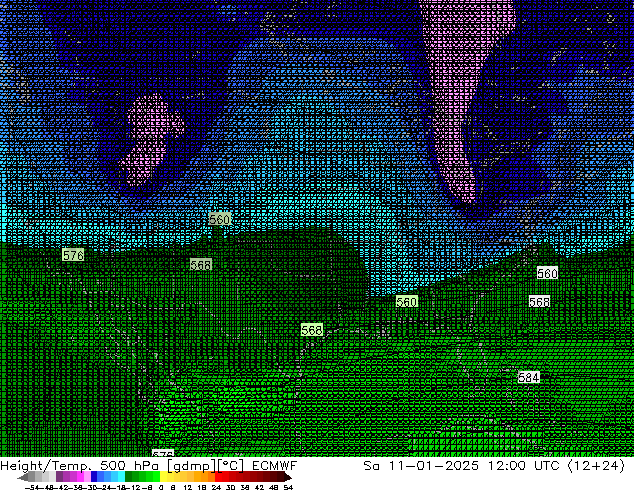Pick the yellow swatch in the temperature legend
Image resolution: width=634 pixels, height=490 pixels.
click(x=164, y=476)
